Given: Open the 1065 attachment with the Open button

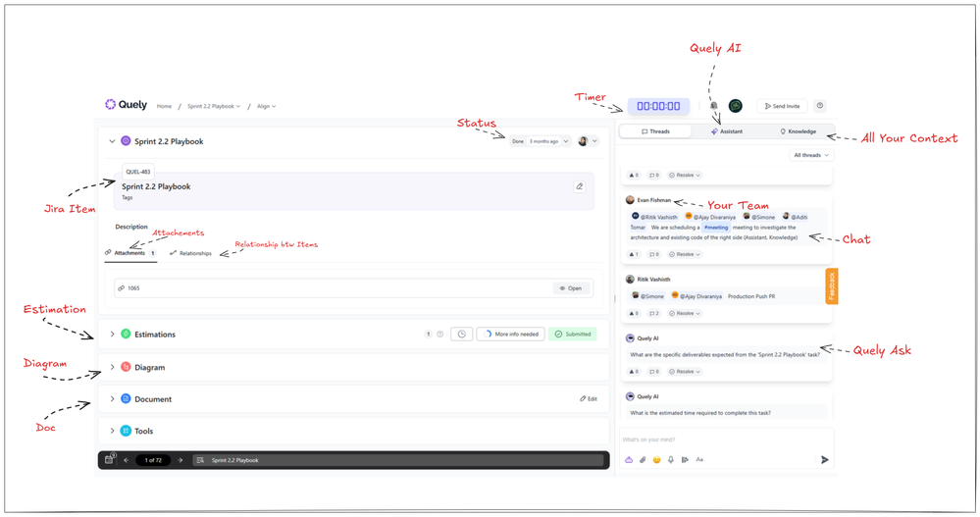Looking at the screenshot, I should pyautogui.click(x=571, y=288).
